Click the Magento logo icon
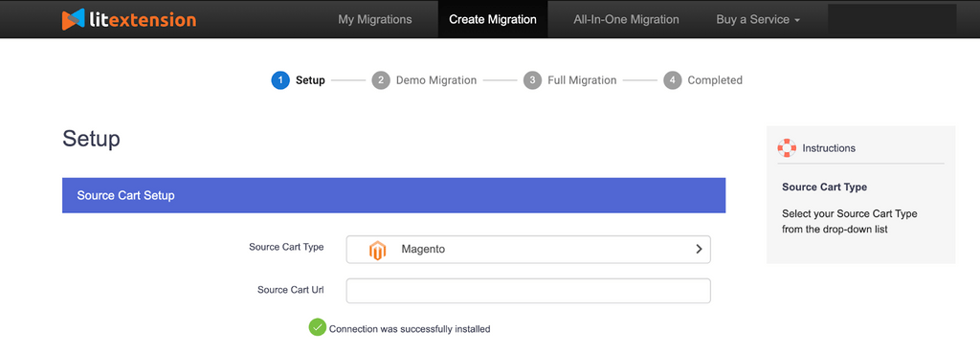Viewport: 980px width, 353px height. (x=377, y=250)
